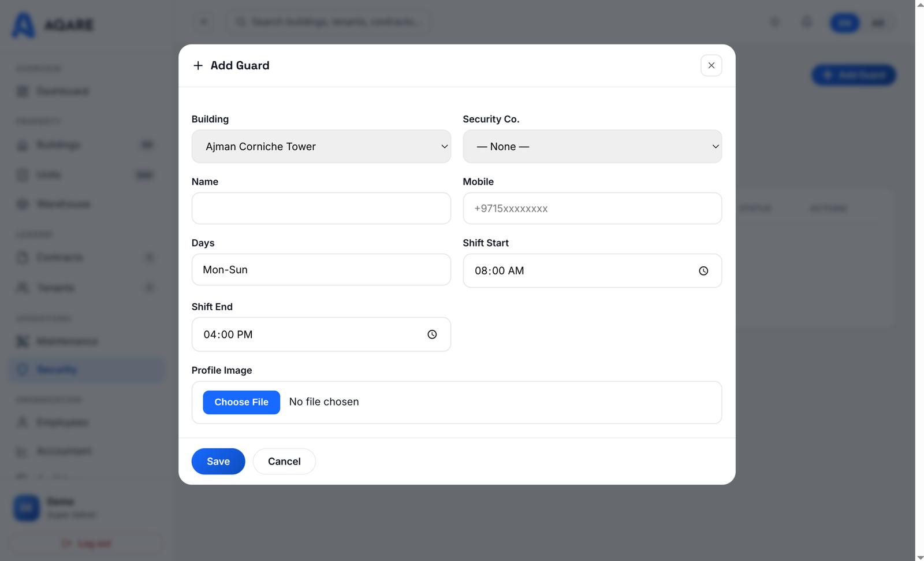
Task: Choose a file for the Profile Image
Action: (x=241, y=402)
